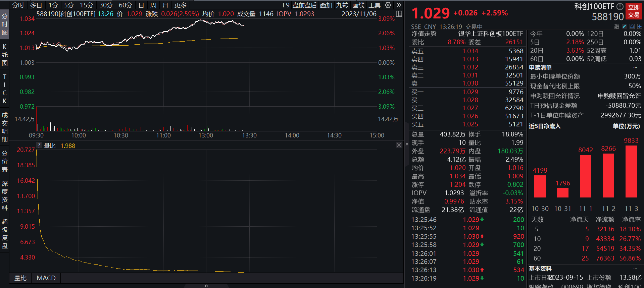
Task: Click the 13:26:13 trade row
Action: (467, 270)
